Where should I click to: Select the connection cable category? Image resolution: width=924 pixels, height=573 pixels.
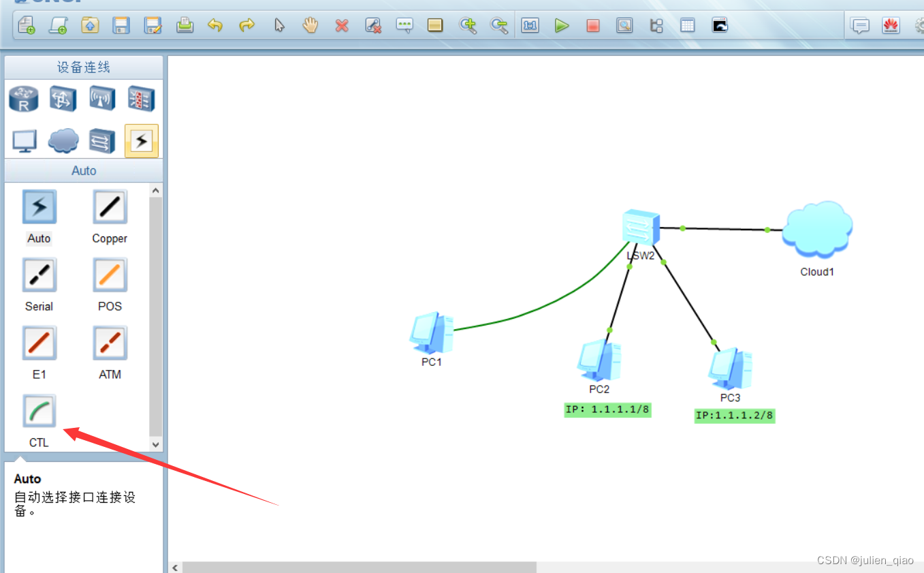click(142, 141)
